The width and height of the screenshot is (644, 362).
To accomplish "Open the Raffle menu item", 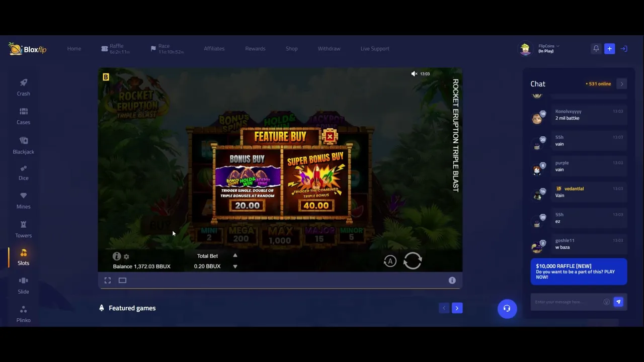I will click(x=115, y=49).
